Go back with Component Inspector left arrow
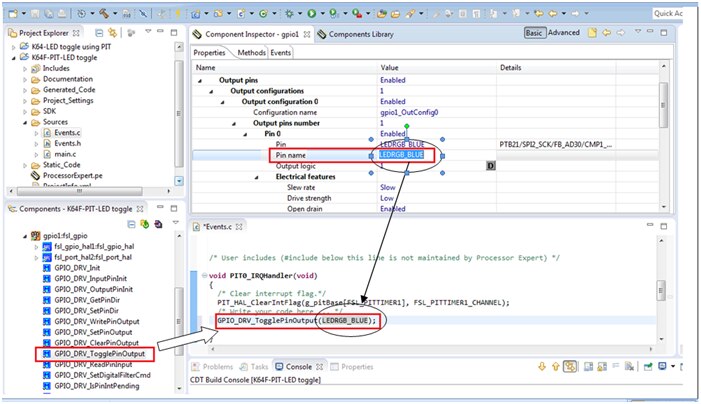This screenshot has height=404, width=701. [606, 33]
